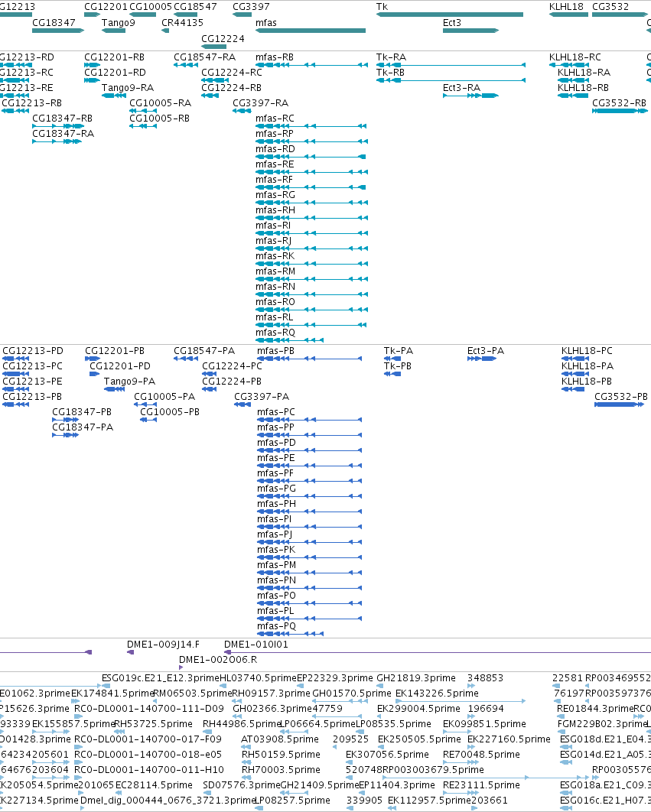Click the CR44135 gene label

(x=182, y=23)
